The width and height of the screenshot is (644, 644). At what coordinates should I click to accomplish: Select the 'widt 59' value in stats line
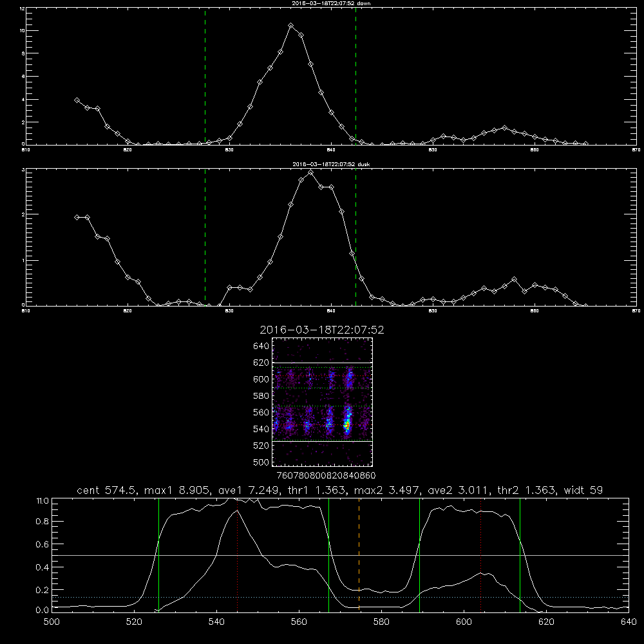[x=583, y=490]
